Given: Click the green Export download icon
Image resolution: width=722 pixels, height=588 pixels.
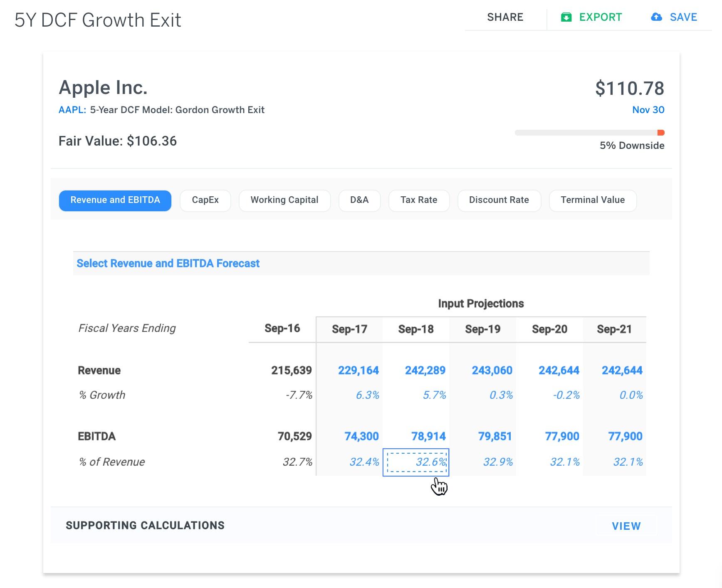Looking at the screenshot, I should [566, 17].
